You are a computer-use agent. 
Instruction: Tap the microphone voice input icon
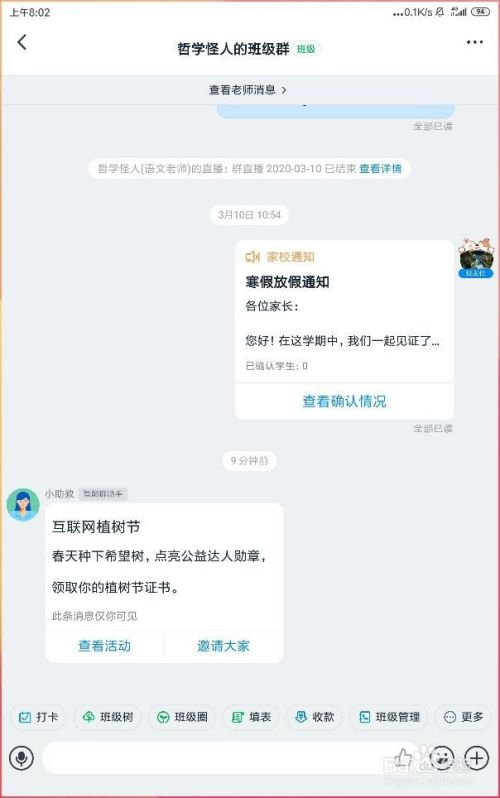(21, 758)
